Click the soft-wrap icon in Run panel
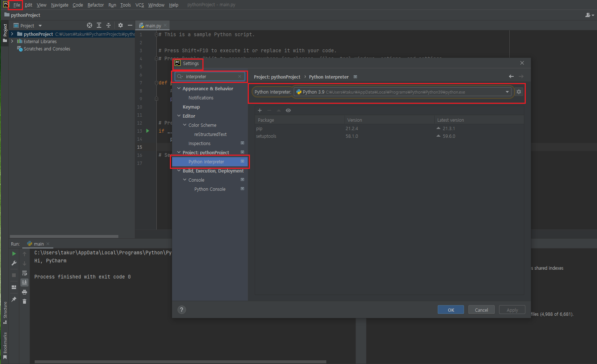The height and width of the screenshot is (364, 597). (x=24, y=273)
